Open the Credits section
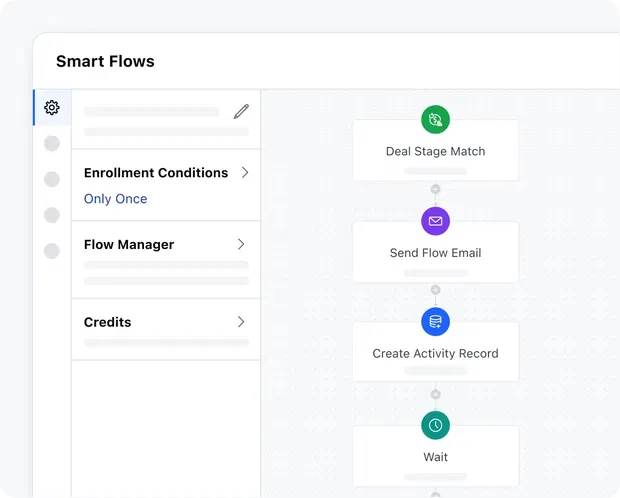 pyautogui.click(x=108, y=322)
